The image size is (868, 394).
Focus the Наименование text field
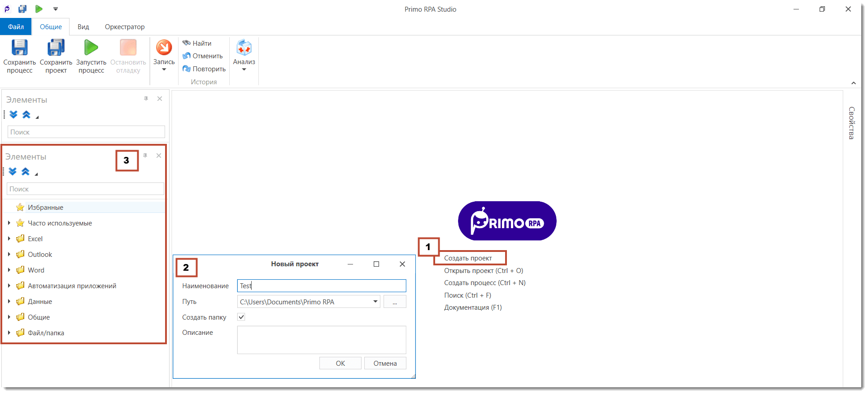pyautogui.click(x=322, y=286)
